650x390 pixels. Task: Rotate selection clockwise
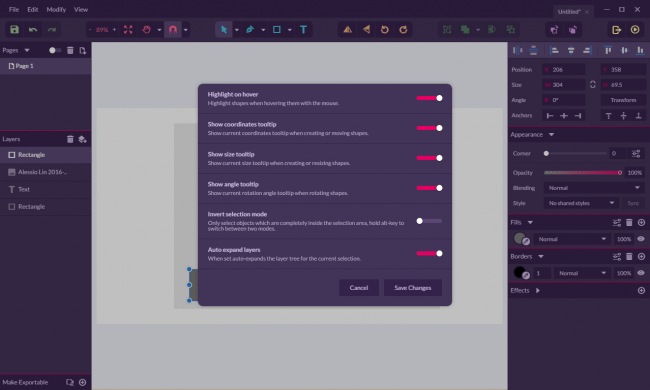pyautogui.click(x=403, y=29)
